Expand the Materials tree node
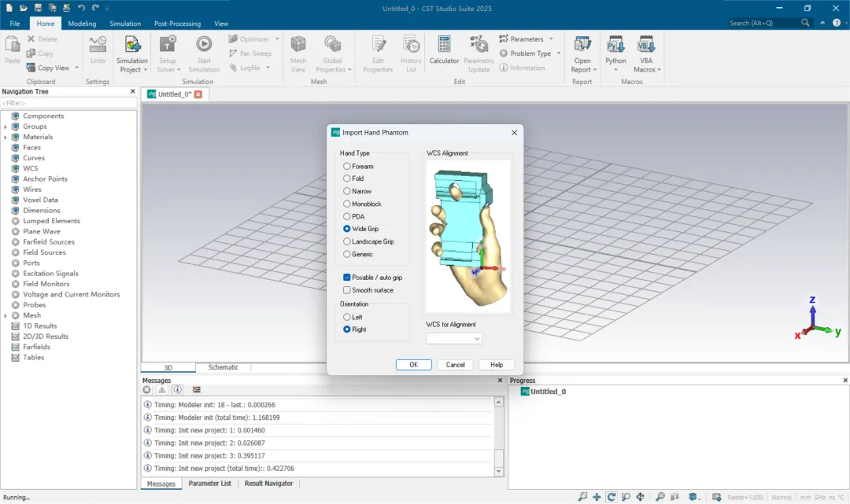This screenshot has width=850, height=504. pos(6,137)
